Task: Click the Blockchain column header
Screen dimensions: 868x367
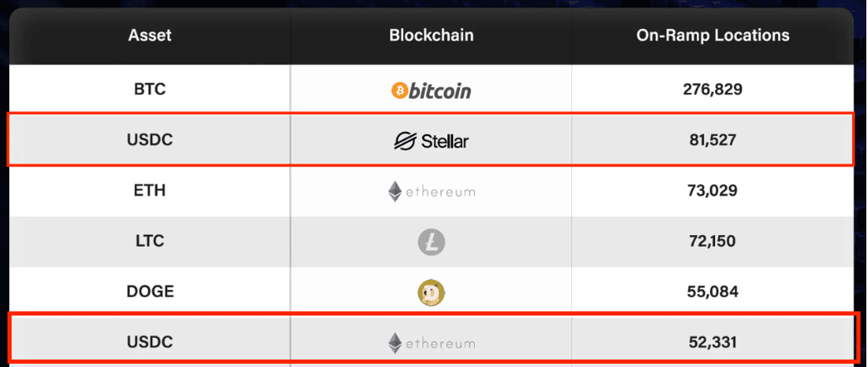Action: [431, 36]
